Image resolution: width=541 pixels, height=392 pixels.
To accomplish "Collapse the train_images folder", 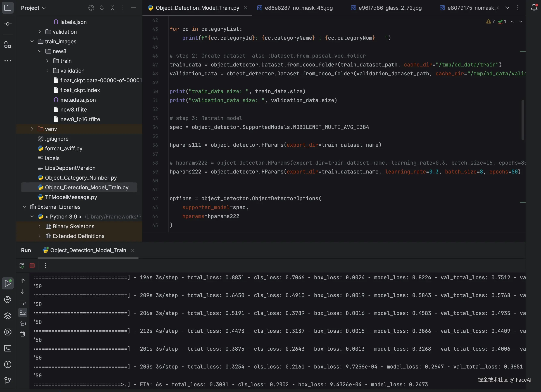I will pos(32,42).
